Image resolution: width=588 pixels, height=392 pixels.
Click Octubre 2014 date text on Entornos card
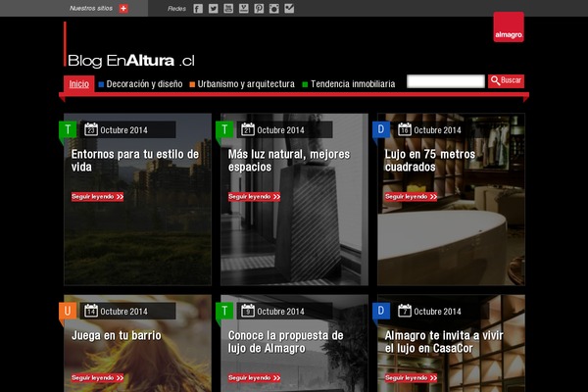123,130
